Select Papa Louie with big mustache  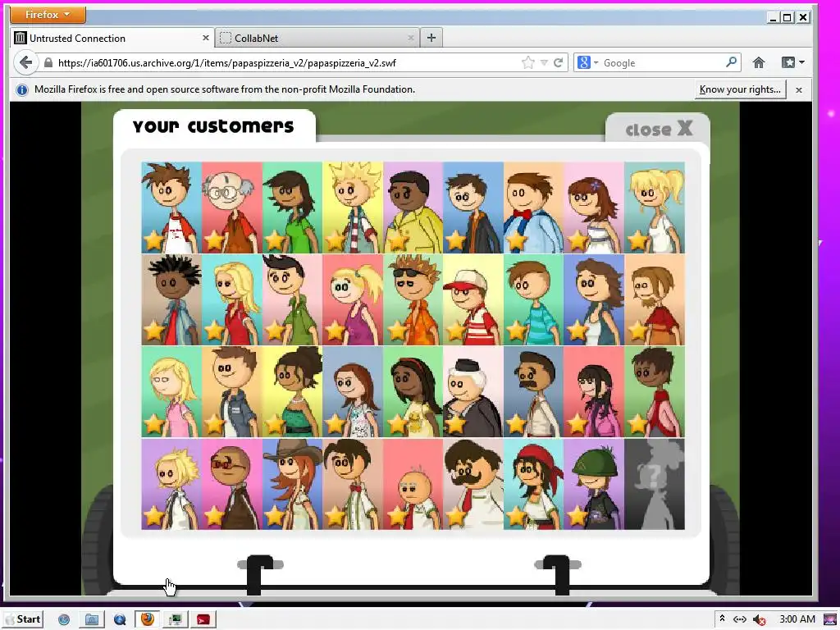point(473,484)
